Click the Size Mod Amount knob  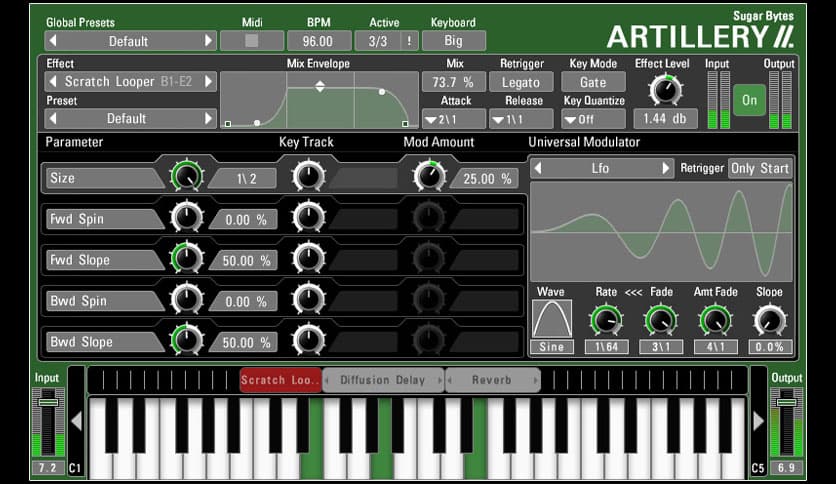tap(429, 176)
